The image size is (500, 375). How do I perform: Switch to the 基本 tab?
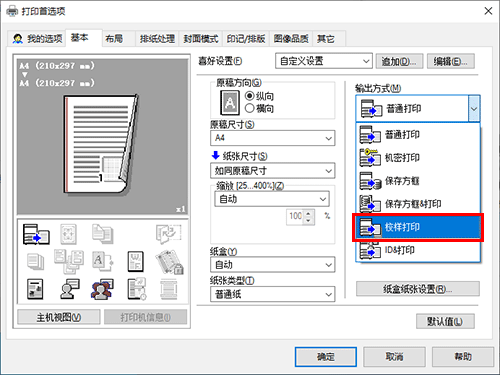[83, 38]
